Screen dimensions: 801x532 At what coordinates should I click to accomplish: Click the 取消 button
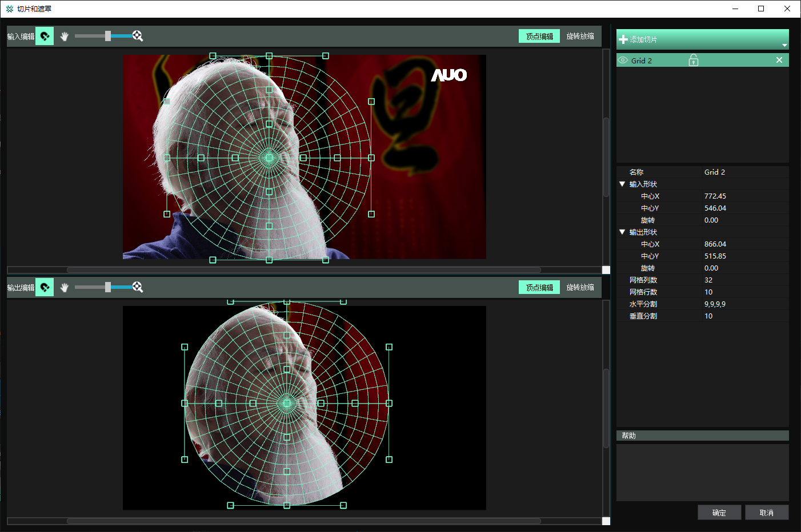pos(766,513)
